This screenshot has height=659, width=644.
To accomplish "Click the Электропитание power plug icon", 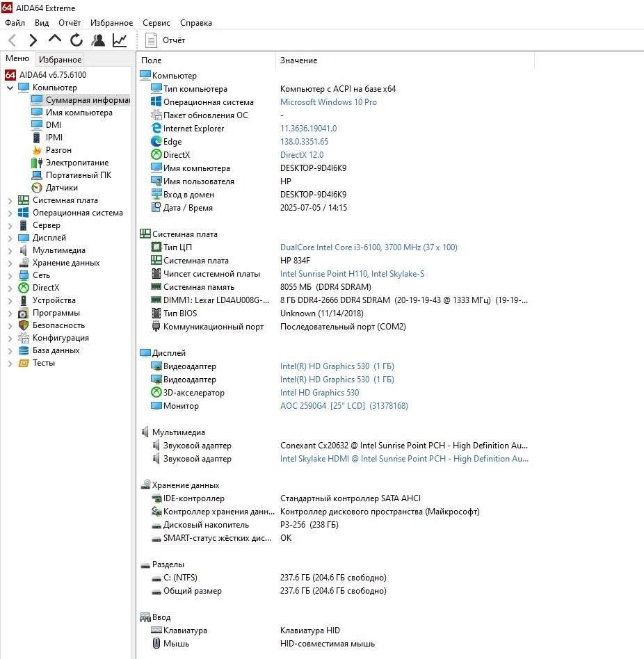I will click(x=37, y=163).
